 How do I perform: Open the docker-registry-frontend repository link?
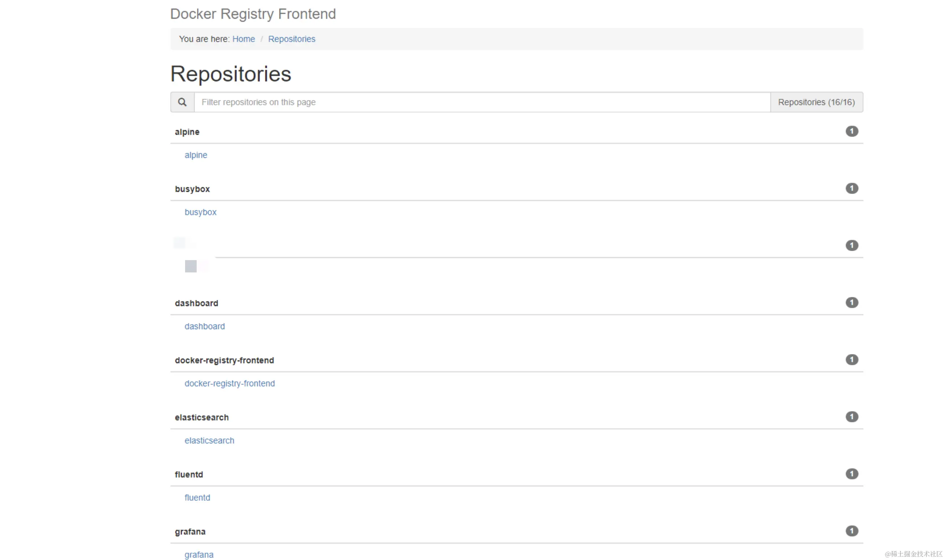(x=230, y=383)
